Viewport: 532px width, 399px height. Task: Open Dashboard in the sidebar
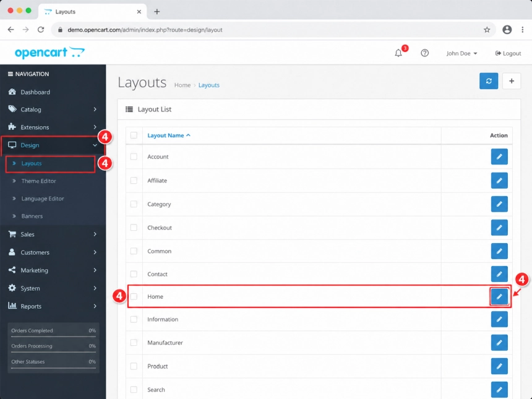53,92
